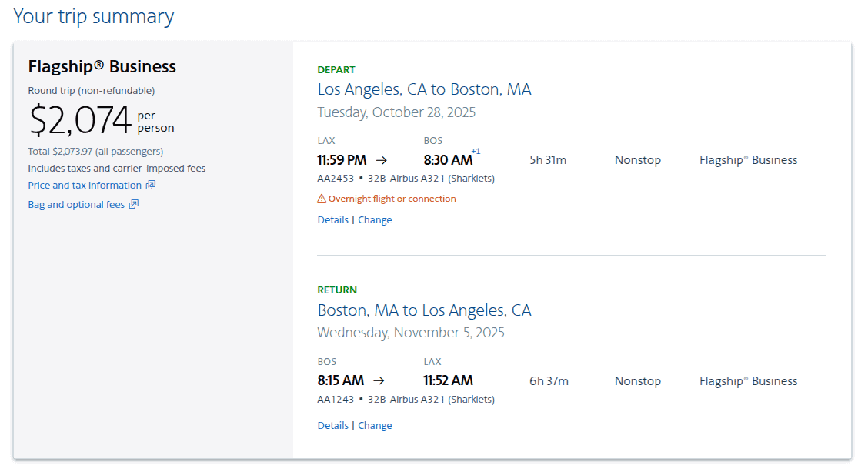Click the Overnight flight or connection warning text
Image resolution: width=868 pixels, height=469 pixels.
click(389, 198)
